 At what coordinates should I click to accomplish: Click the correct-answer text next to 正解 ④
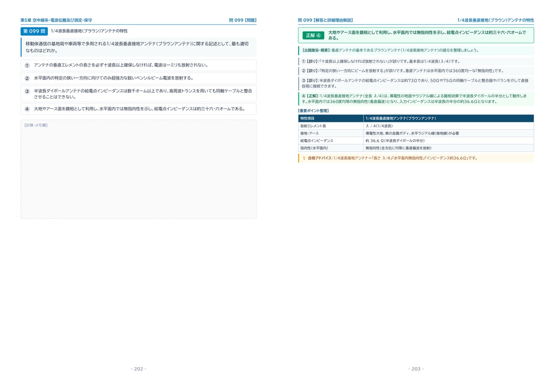(427, 35)
